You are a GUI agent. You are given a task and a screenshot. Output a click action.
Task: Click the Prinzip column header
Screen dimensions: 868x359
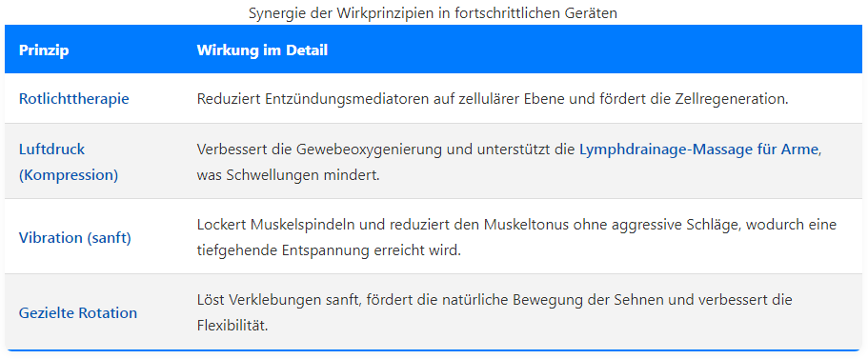pyautogui.click(x=44, y=50)
